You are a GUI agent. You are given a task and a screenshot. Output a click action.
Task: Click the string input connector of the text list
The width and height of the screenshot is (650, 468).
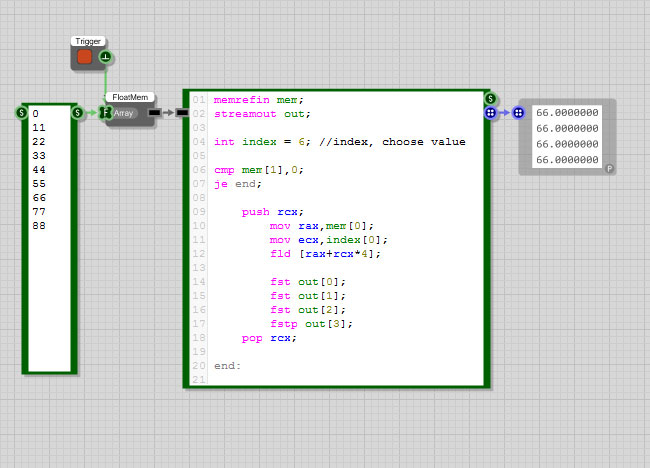(21, 113)
